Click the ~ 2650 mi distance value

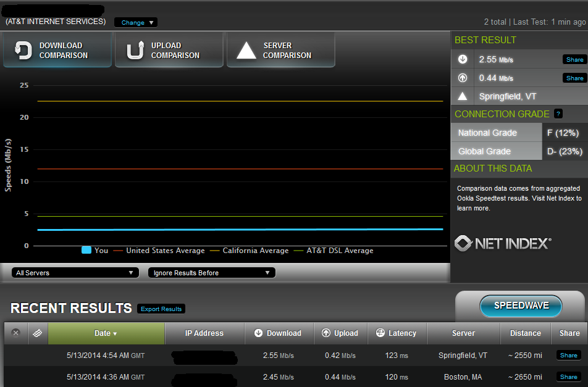click(x=525, y=377)
